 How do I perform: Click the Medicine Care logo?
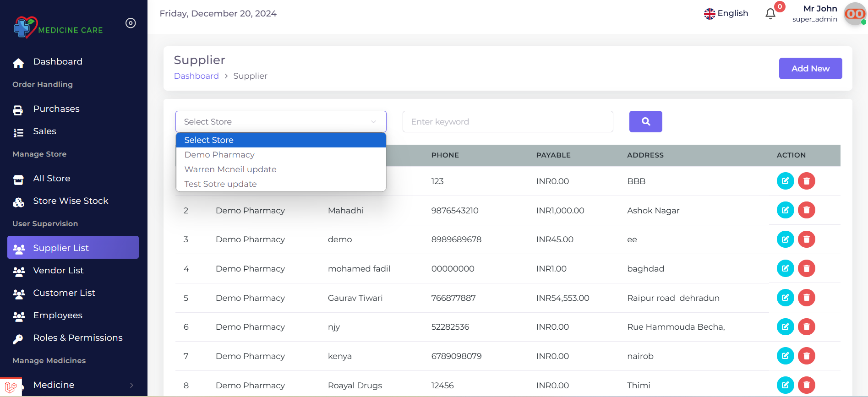pyautogui.click(x=58, y=27)
